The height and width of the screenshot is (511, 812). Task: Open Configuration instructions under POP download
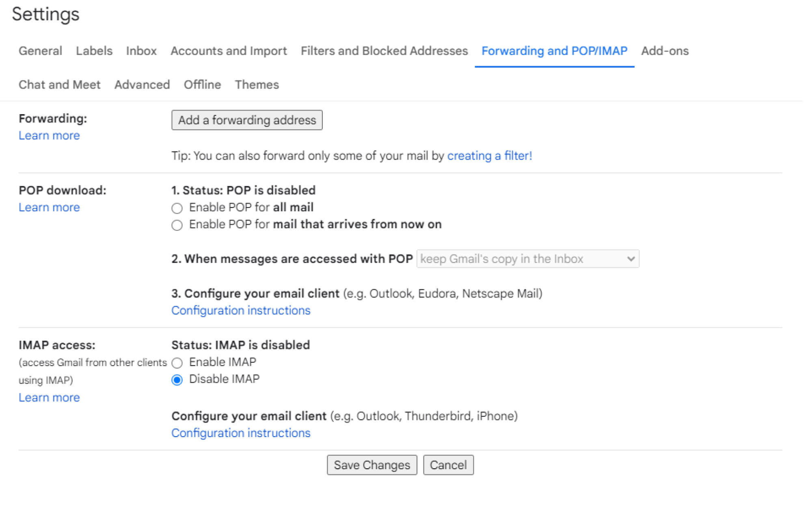[x=241, y=310]
